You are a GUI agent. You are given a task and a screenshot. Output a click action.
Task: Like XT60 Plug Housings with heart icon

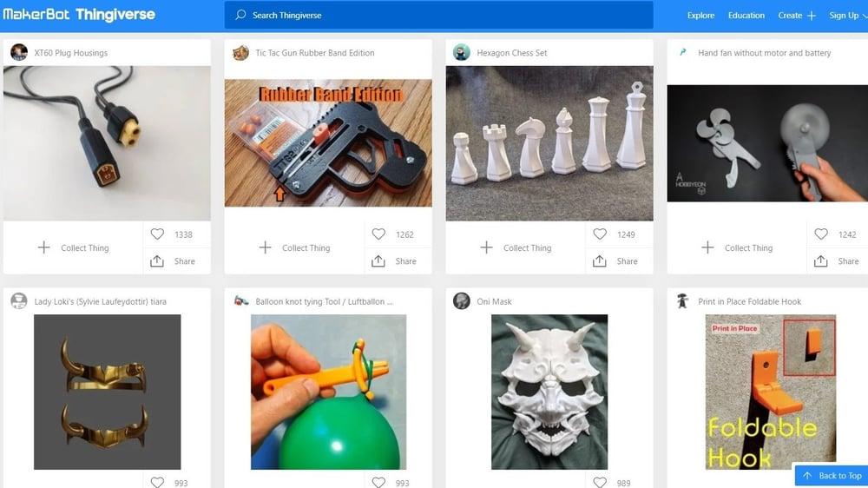[x=157, y=234]
